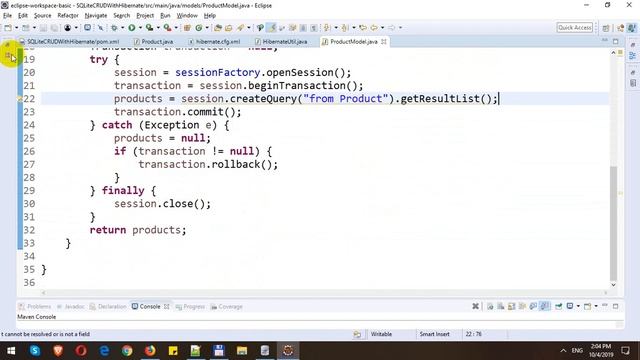Switch to the Product.java editor tab
This screenshot has height=360, width=640.
[153, 42]
